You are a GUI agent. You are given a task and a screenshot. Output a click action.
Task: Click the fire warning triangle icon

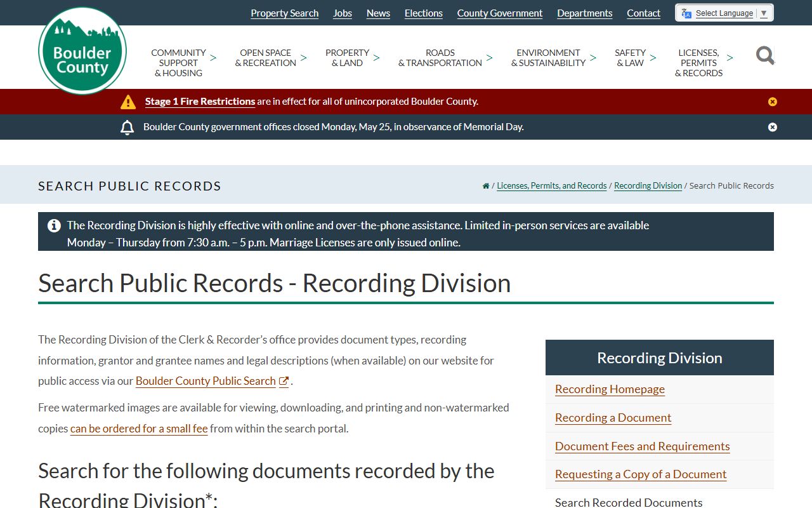pos(128,102)
